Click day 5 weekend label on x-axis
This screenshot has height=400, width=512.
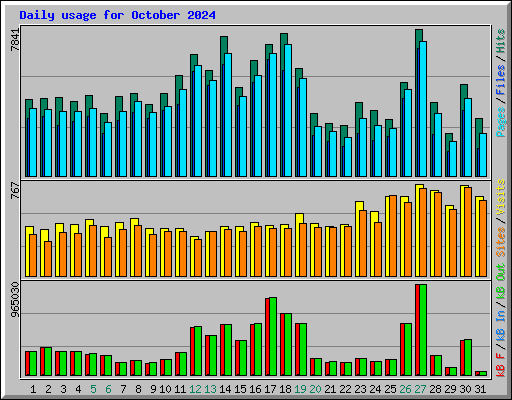tap(93, 389)
